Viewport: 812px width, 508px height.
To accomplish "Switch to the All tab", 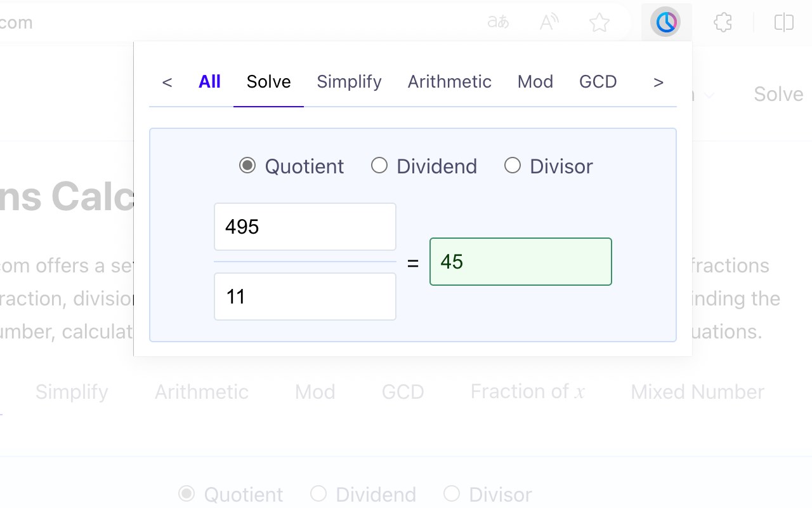I will click(209, 82).
